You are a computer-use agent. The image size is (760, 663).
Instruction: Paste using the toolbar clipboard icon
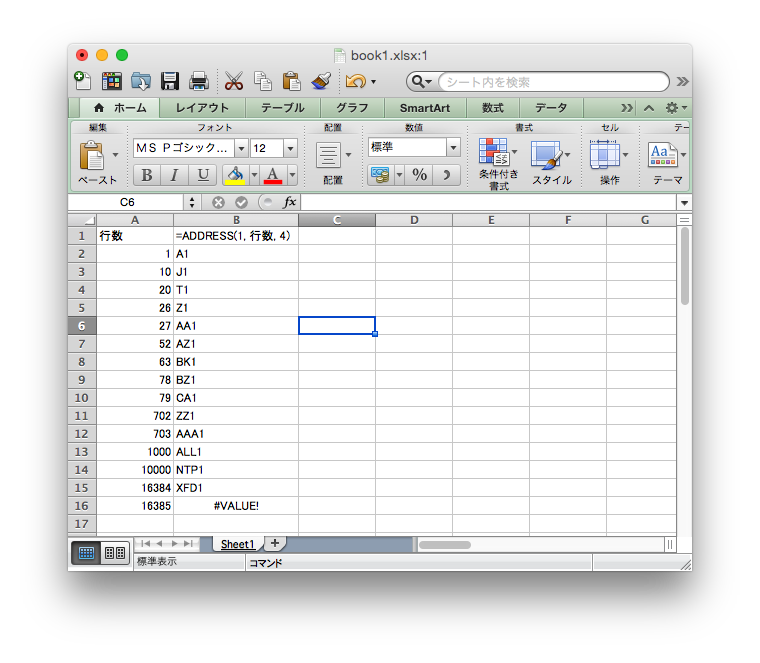coord(292,81)
